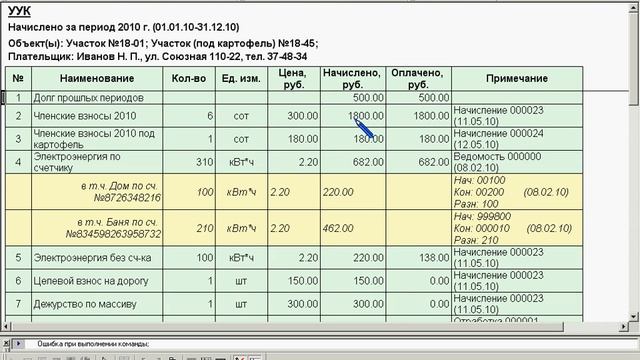Image resolution: width=640 pixels, height=360 pixels.
Task: Select price 150.00 in row 6
Action: click(294, 281)
